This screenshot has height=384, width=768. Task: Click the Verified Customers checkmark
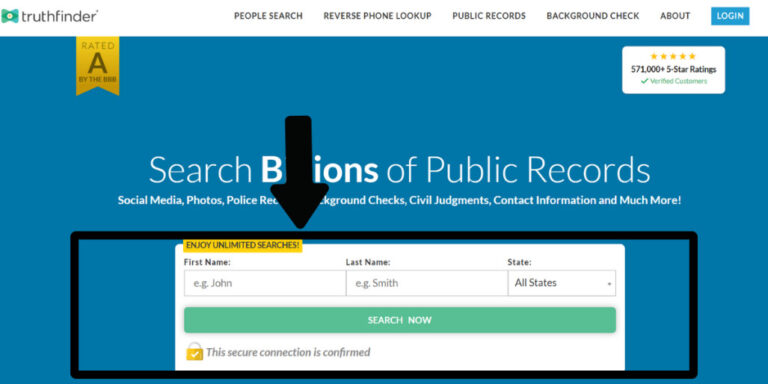645,81
